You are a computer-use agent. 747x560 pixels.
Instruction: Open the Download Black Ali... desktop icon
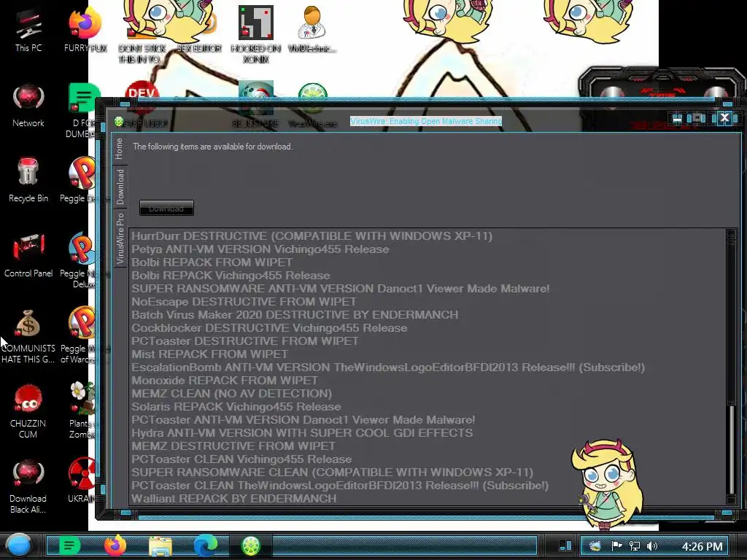pos(28,486)
